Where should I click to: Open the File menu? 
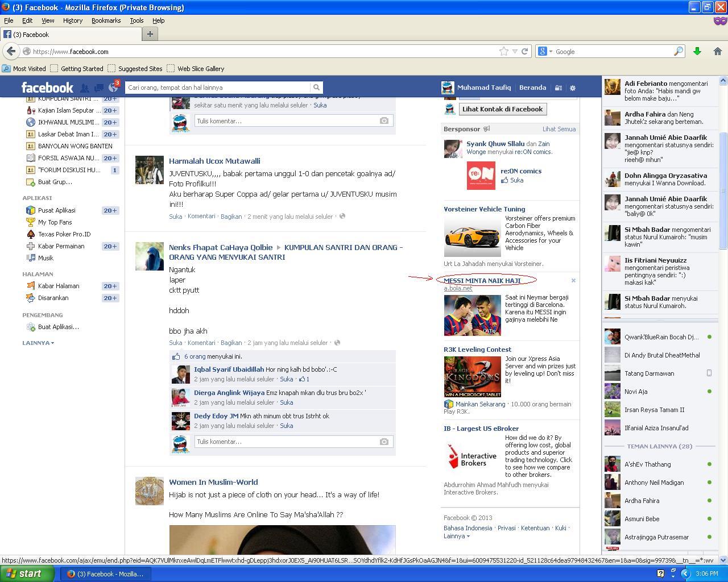click(9, 20)
